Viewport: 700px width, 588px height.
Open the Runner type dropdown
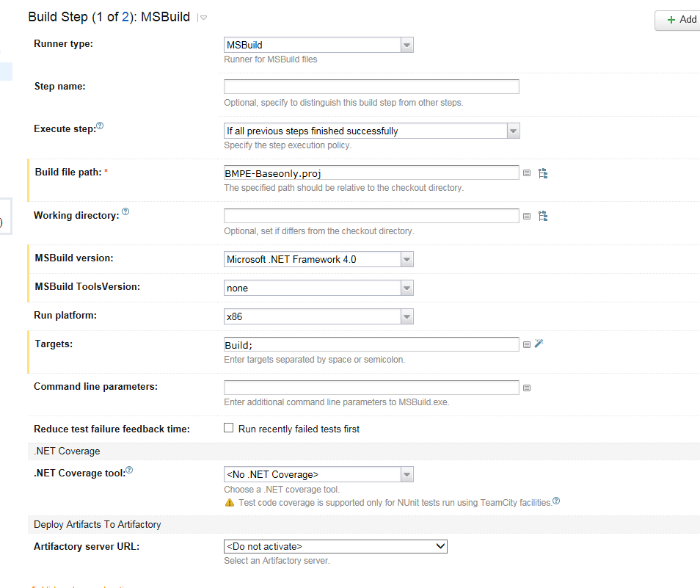[406, 45]
